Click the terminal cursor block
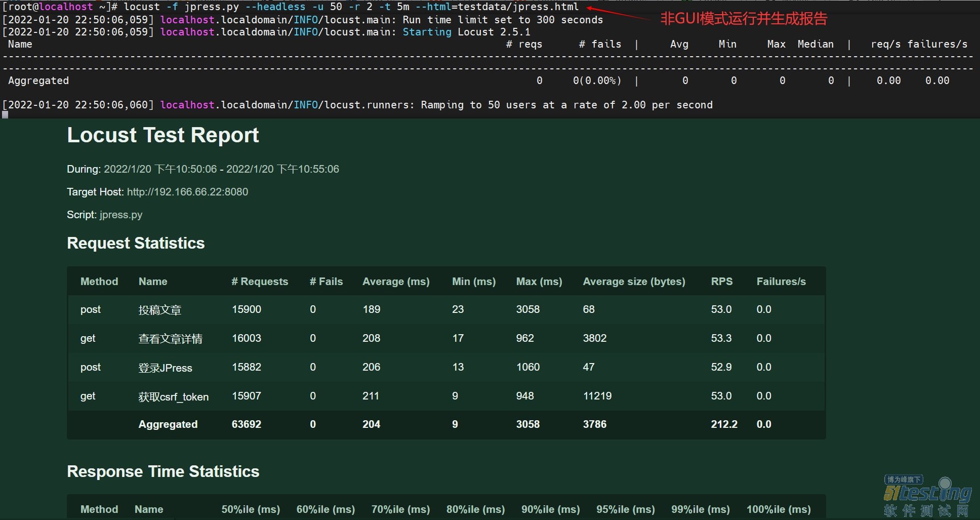 [x=5, y=114]
